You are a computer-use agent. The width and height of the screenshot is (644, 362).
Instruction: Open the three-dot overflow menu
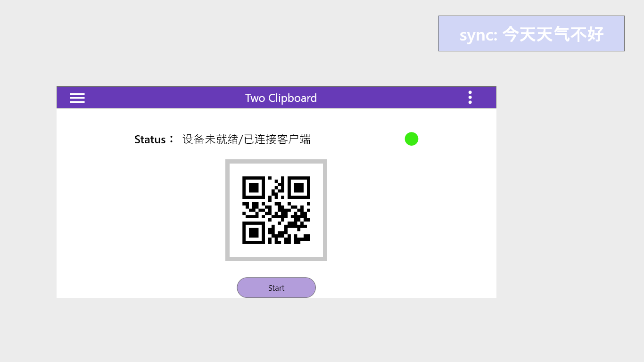click(x=470, y=98)
